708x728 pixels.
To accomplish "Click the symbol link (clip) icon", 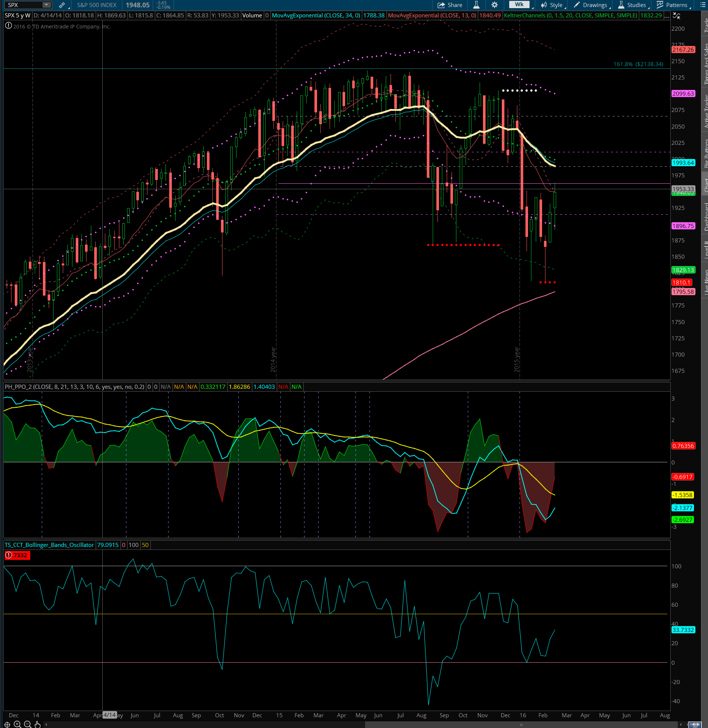I will coord(62,5).
